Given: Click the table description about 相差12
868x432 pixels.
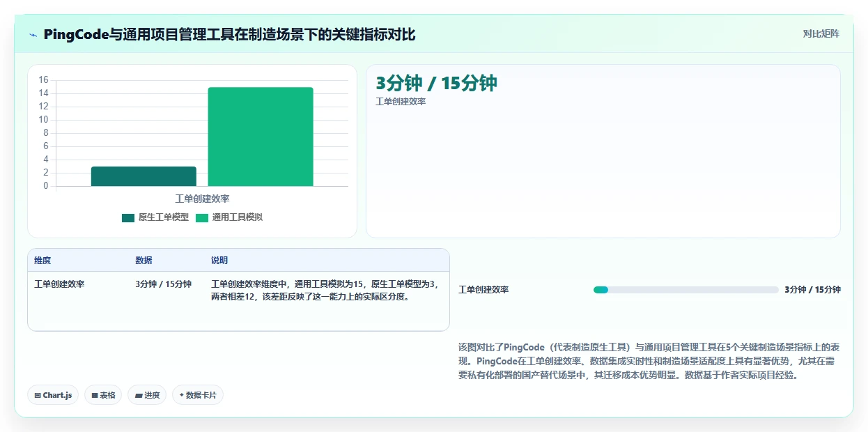Looking at the screenshot, I should (325, 290).
